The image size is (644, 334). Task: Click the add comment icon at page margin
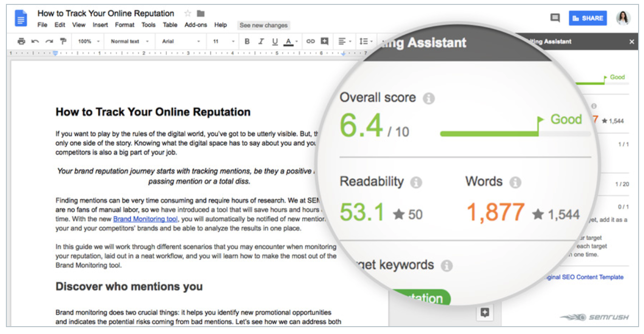point(485,313)
